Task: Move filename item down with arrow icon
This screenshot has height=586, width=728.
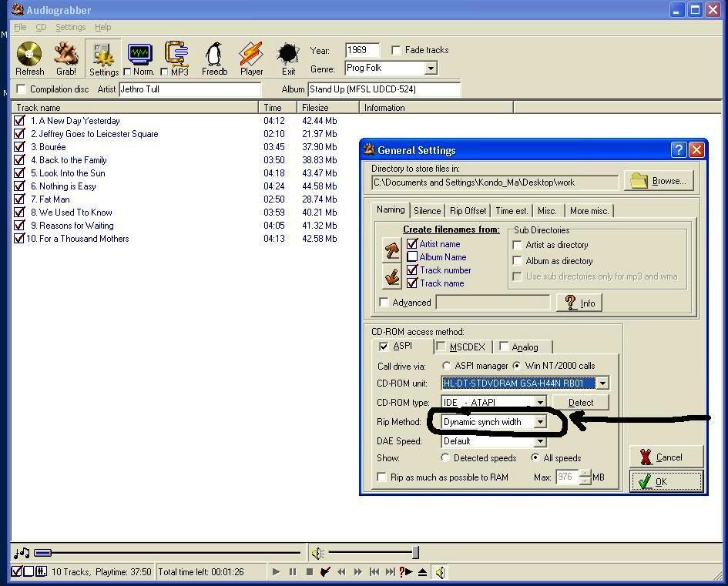Action: [392, 276]
